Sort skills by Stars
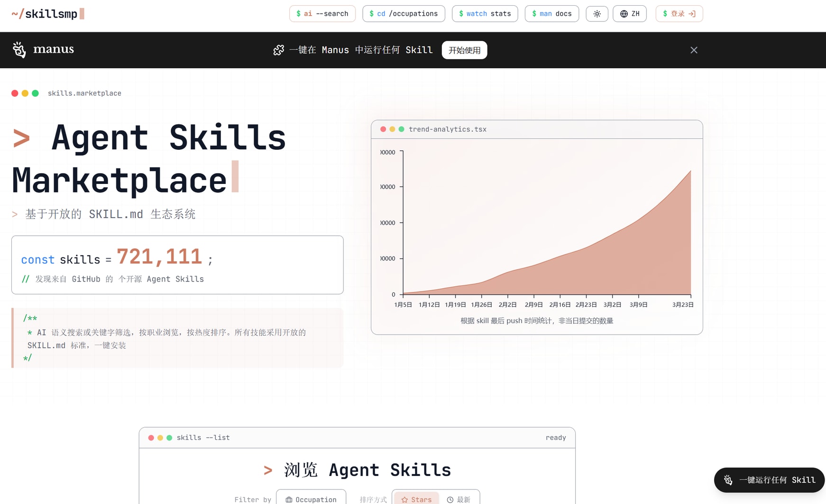826x504 pixels. (x=416, y=499)
